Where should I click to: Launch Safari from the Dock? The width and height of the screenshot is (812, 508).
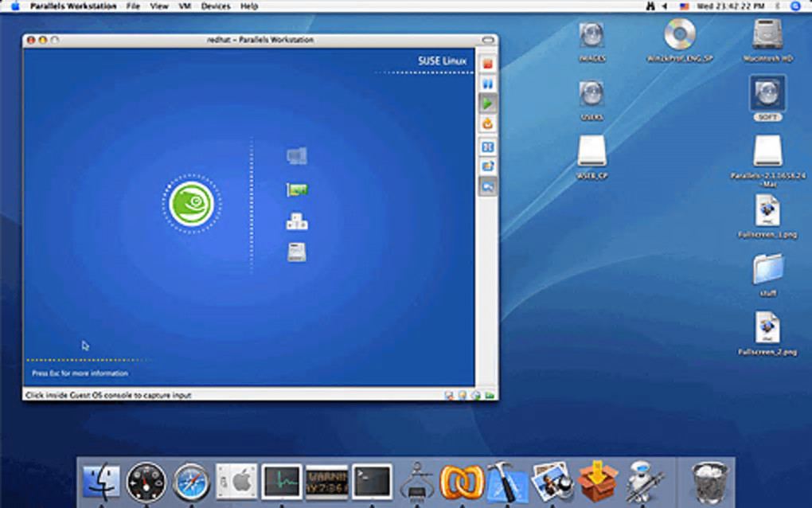point(191,482)
